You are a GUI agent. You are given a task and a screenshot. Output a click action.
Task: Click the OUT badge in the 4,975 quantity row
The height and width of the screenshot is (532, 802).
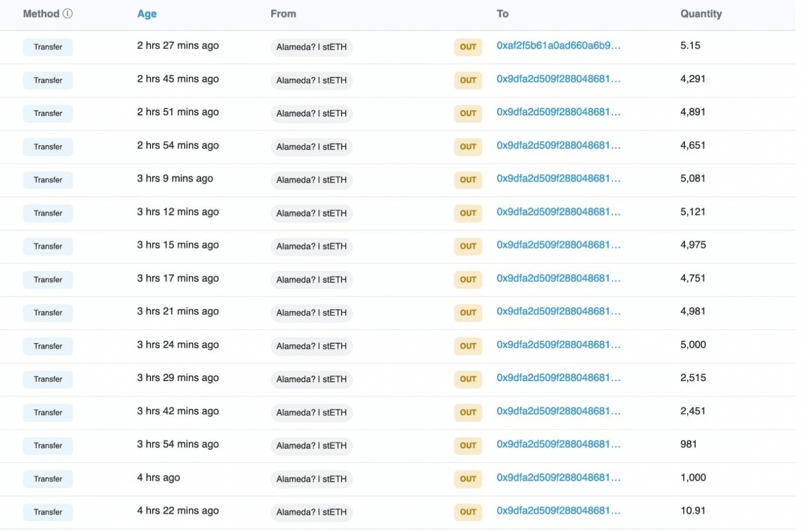pyautogui.click(x=468, y=246)
